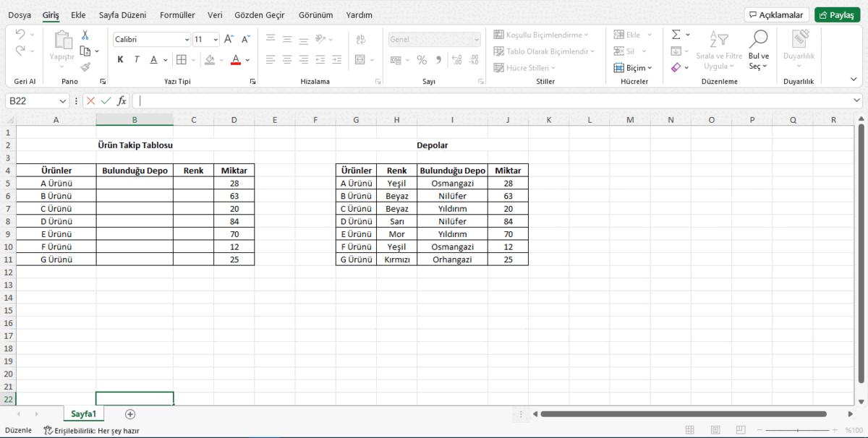Switch to the Ekle ribbon tab
Image resolution: width=868 pixels, height=438 pixels.
[78, 14]
